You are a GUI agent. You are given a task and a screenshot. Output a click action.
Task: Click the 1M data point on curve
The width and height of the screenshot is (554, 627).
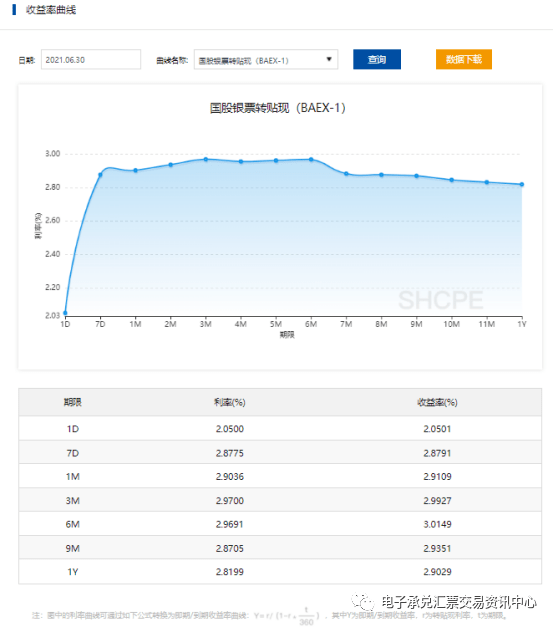(136, 170)
